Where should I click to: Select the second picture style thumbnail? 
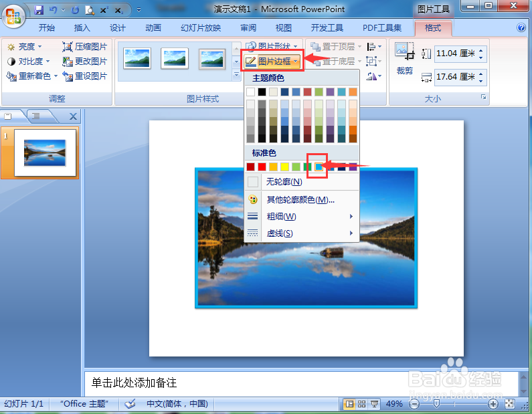point(175,58)
